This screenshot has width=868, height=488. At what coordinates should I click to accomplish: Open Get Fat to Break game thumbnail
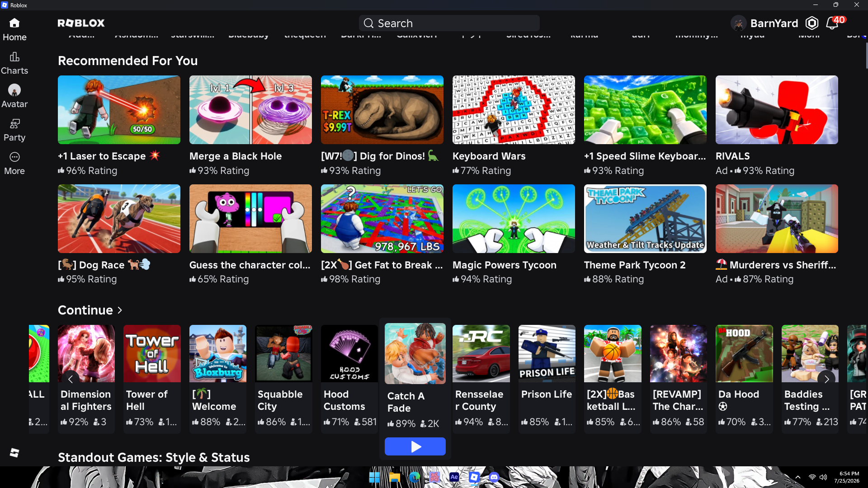[x=382, y=219]
